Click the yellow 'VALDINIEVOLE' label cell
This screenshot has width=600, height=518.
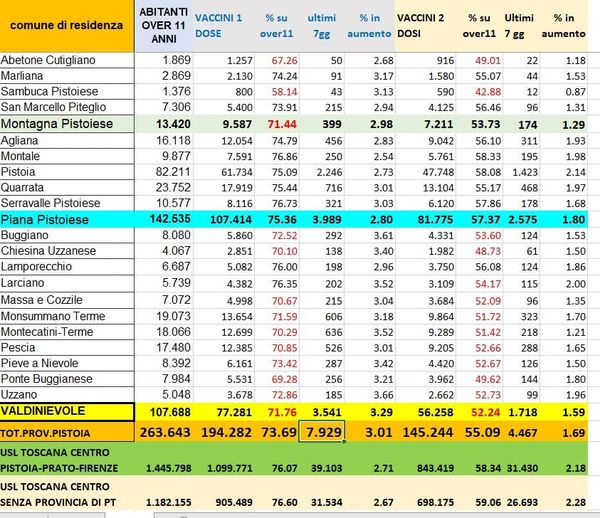tap(67, 412)
